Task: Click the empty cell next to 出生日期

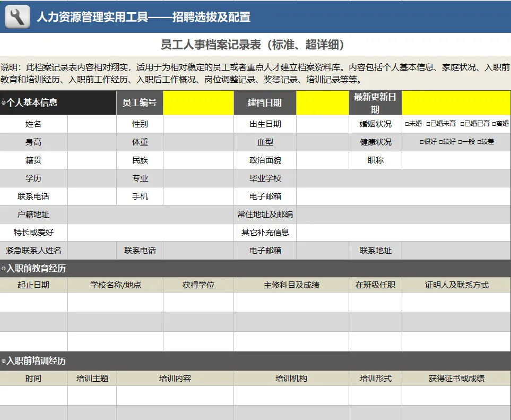Action: click(323, 124)
